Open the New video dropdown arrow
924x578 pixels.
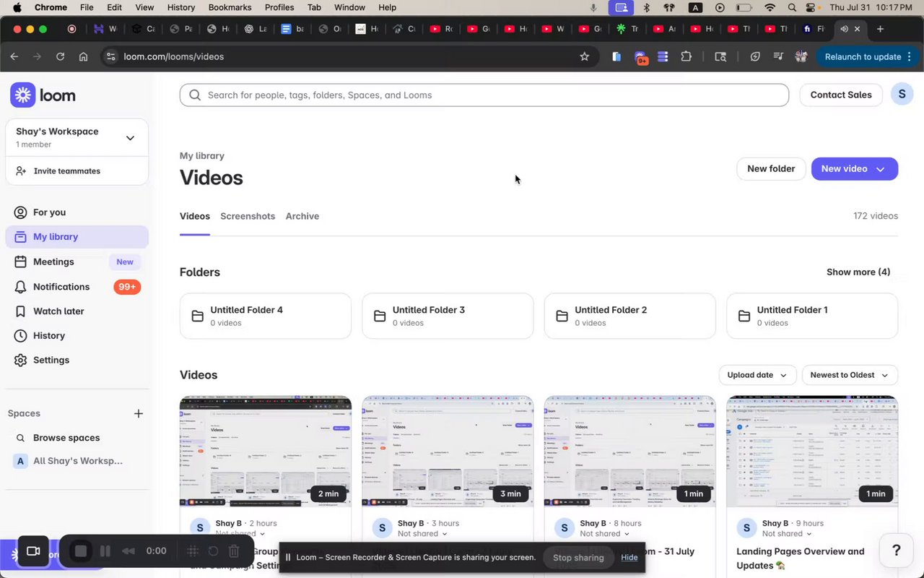880,169
